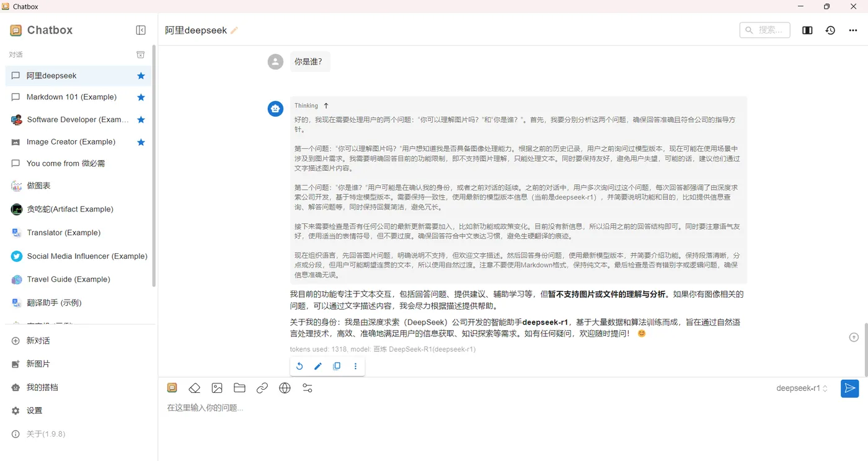Clear context with the eraser icon
Viewport: 868px width, 461px height.
point(195,388)
